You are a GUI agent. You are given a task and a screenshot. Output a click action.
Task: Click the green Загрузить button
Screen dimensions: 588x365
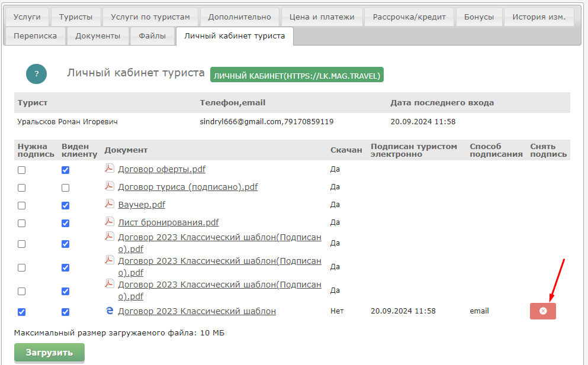click(x=49, y=353)
